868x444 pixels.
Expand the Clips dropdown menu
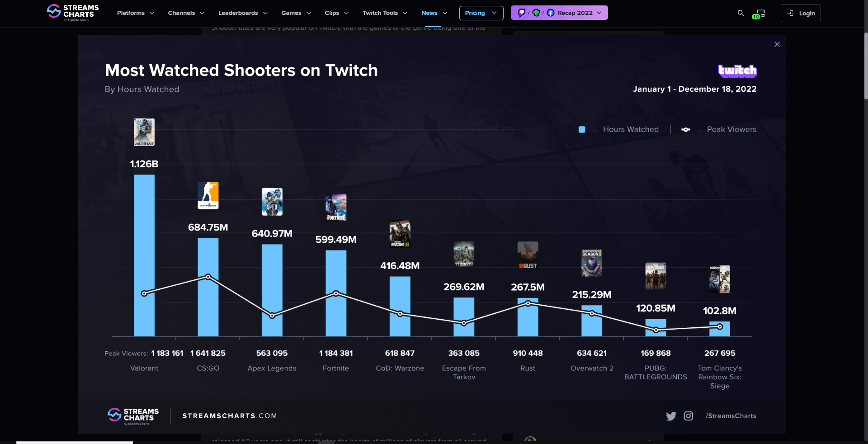[x=337, y=13]
